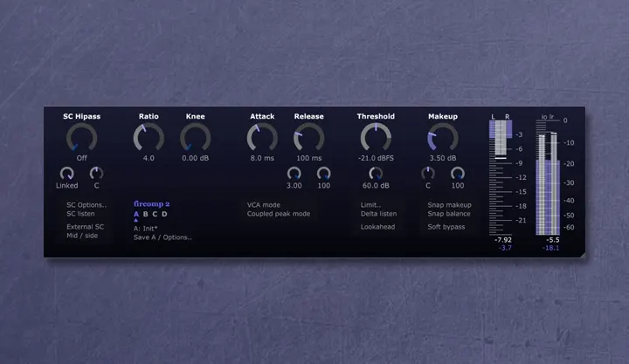Open the Limit settings

click(x=370, y=205)
